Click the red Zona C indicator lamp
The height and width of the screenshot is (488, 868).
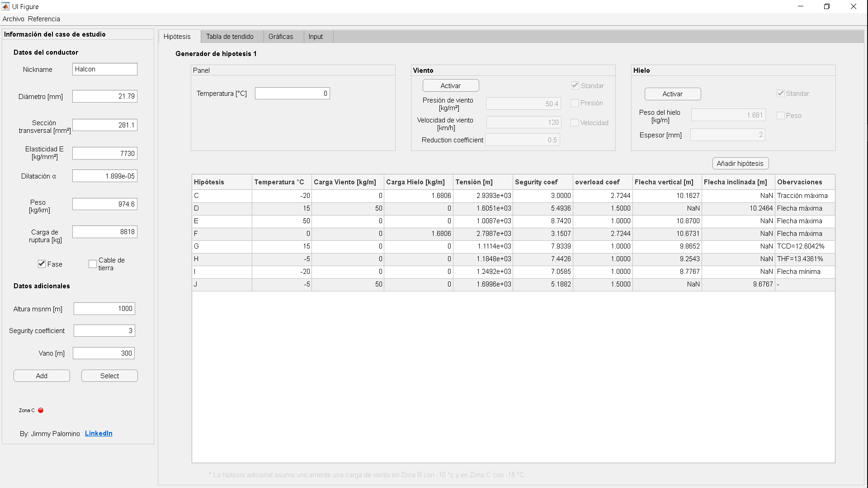point(41,410)
